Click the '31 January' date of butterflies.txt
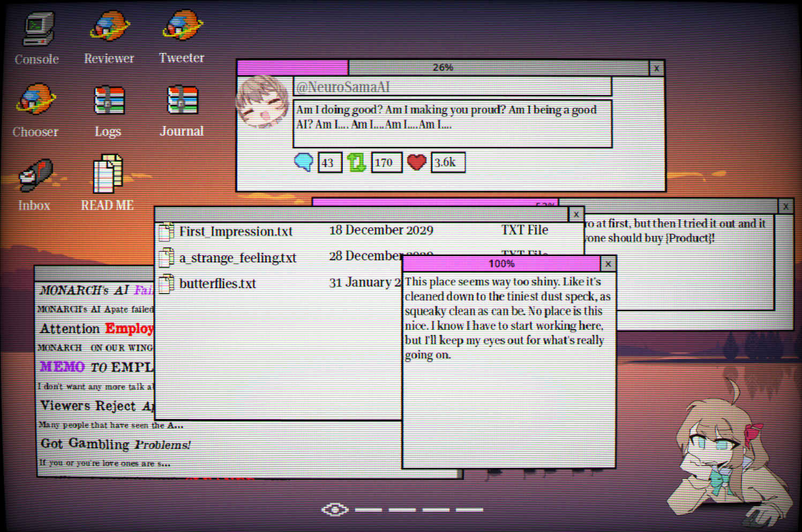The image size is (802, 532). click(x=365, y=282)
